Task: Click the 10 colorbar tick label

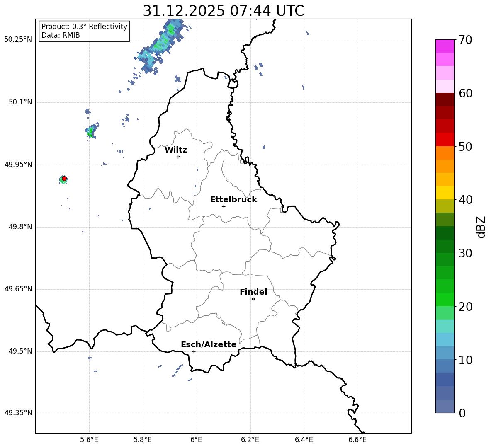Action: click(465, 360)
